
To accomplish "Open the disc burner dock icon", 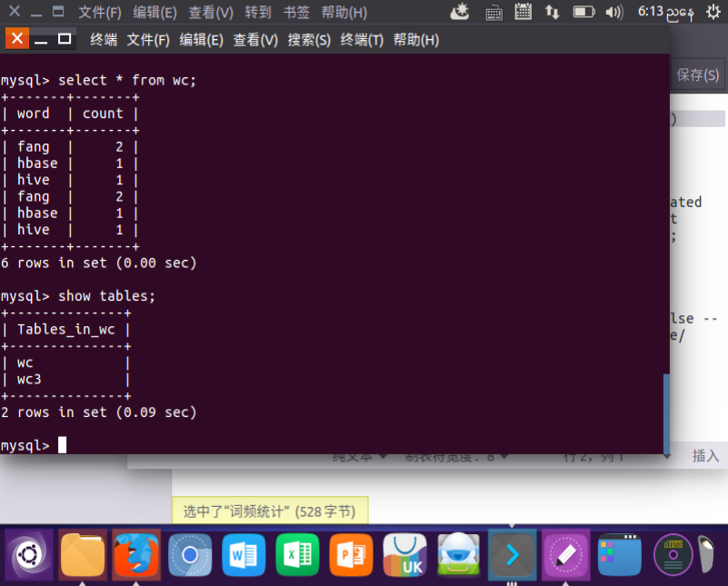I will click(x=673, y=554).
